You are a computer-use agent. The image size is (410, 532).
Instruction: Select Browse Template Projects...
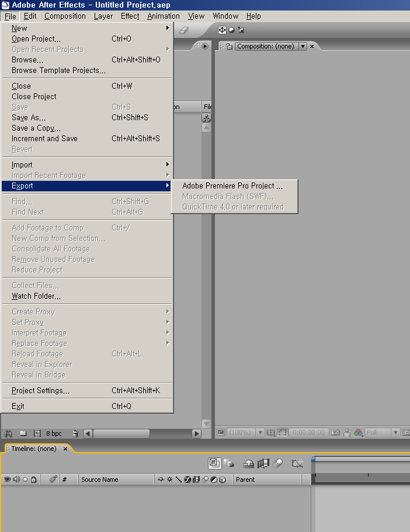(87, 70)
